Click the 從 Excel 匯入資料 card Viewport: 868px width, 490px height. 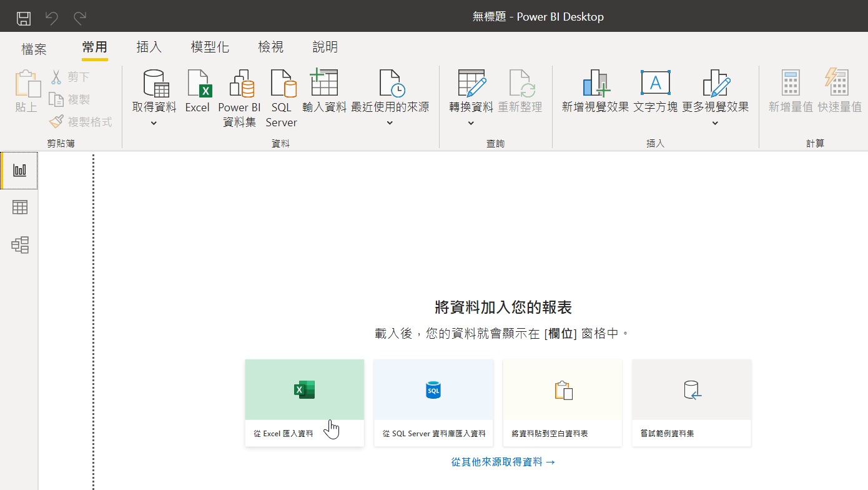pos(305,402)
